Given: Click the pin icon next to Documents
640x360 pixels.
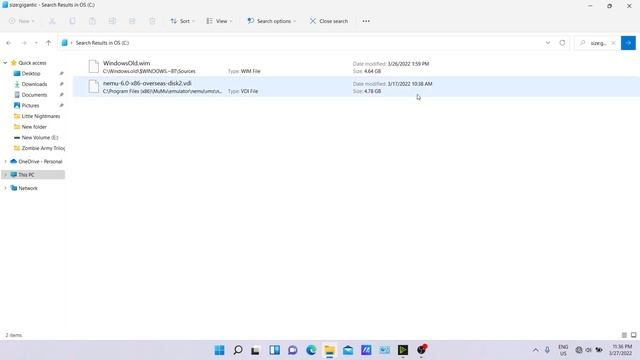Looking at the screenshot, I should pos(62,95).
